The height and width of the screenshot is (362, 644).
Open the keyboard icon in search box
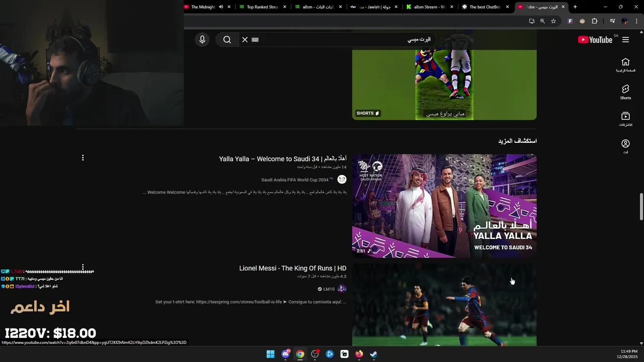point(255,40)
